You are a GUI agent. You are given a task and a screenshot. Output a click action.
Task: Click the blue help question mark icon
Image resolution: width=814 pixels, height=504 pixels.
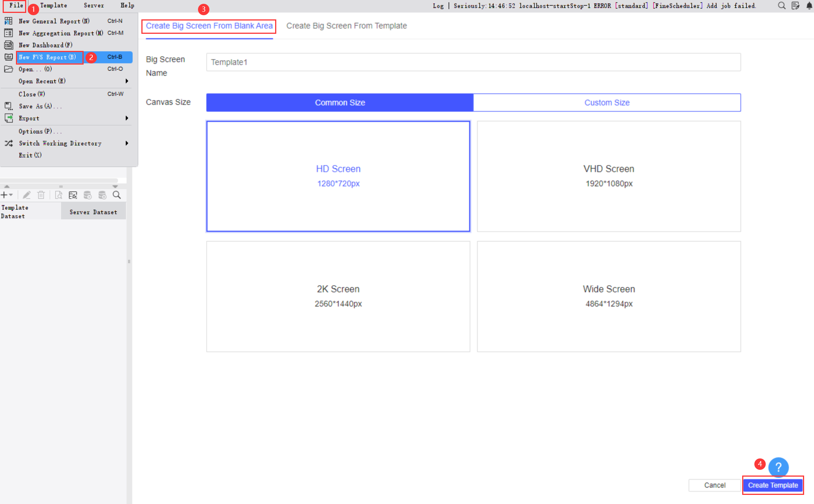click(778, 468)
